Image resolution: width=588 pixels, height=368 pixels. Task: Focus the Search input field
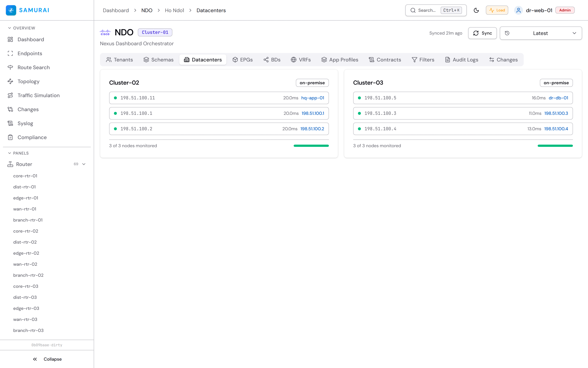[436, 10]
